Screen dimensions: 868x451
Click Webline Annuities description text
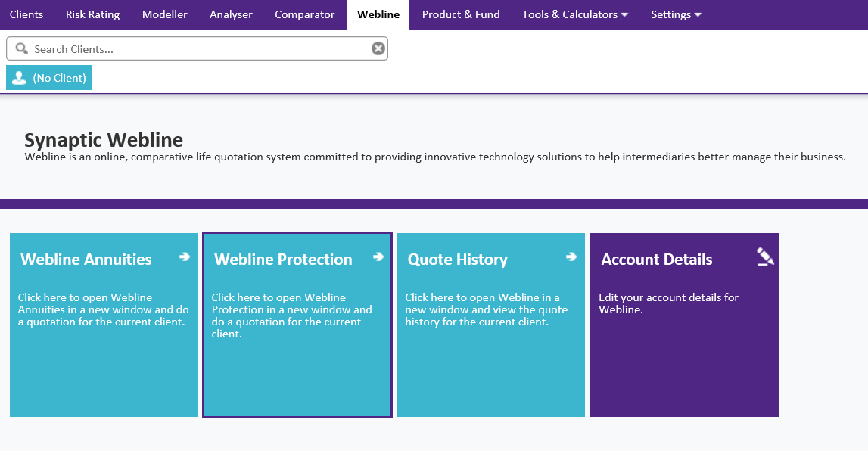click(104, 309)
